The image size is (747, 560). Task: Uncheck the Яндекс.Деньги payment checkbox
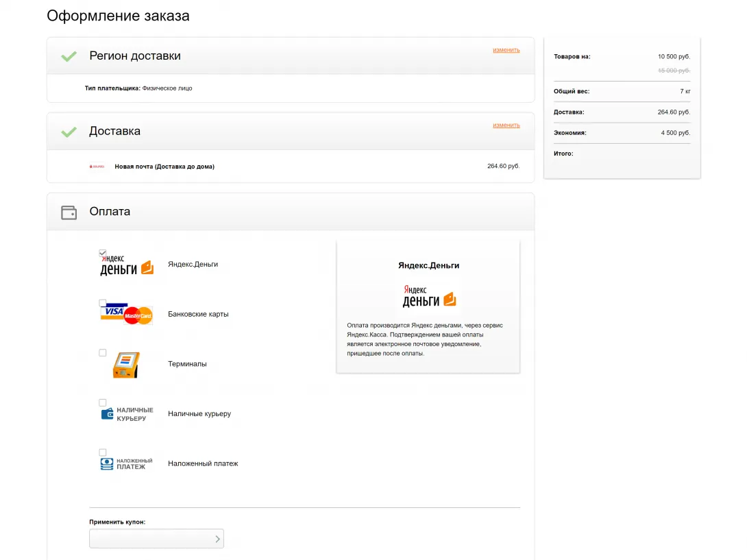click(x=102, y=253)
